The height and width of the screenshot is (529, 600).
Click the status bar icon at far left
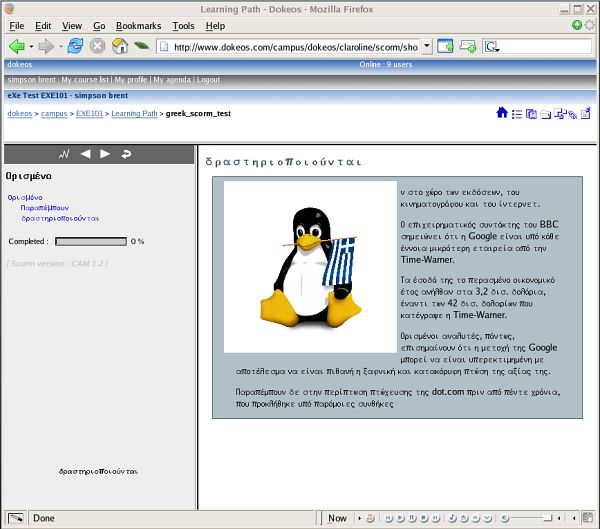pos(16,518)
